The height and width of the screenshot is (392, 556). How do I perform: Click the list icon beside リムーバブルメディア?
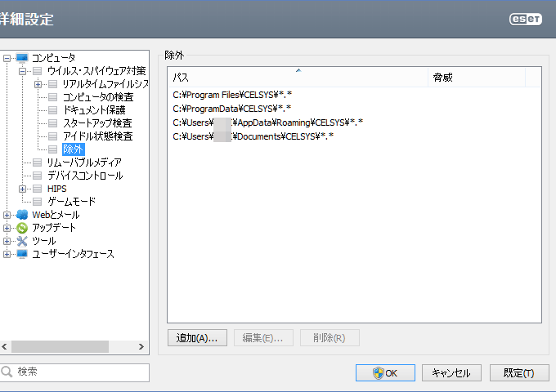[x=38, y=163]
